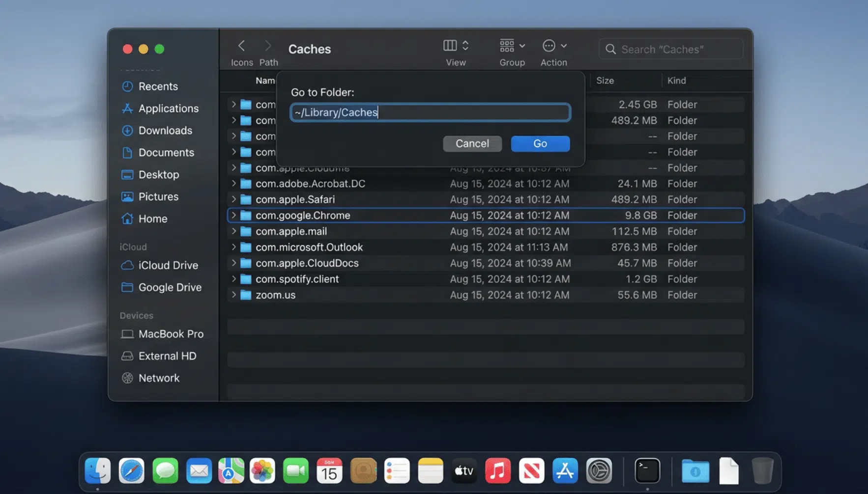Open News from the Dock
Viewport: 868px width, 494px height.
(531, 471)
